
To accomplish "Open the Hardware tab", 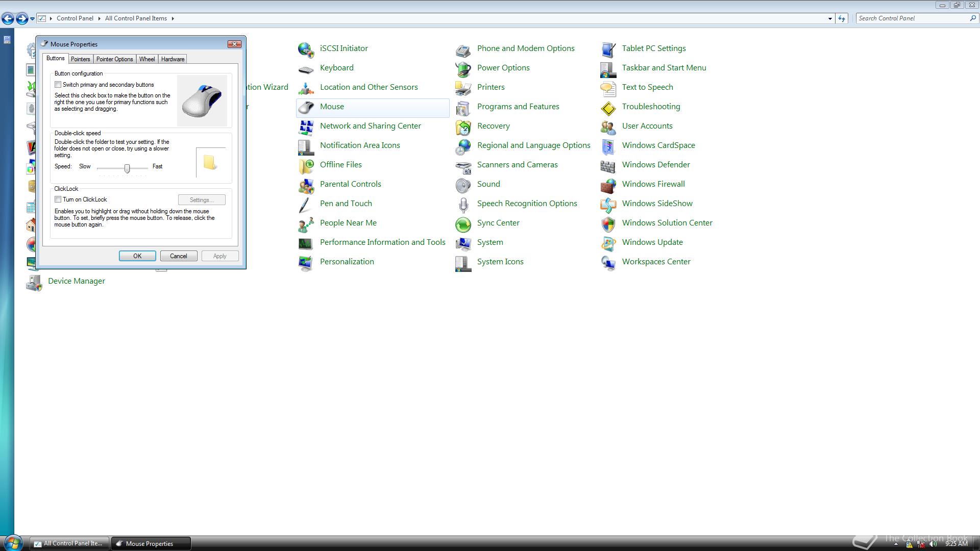I will [173, 59].
